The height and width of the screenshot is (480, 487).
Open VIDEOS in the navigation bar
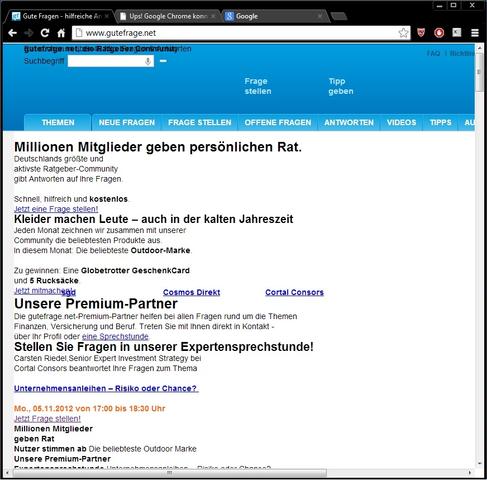pyautogui.click(x=401, y=122)
